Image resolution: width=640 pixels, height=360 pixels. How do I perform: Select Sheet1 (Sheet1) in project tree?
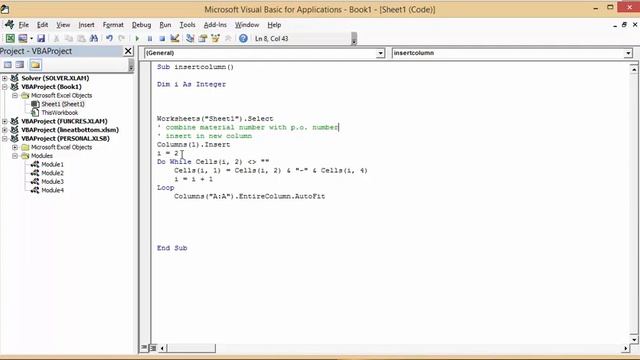(62, 104)
